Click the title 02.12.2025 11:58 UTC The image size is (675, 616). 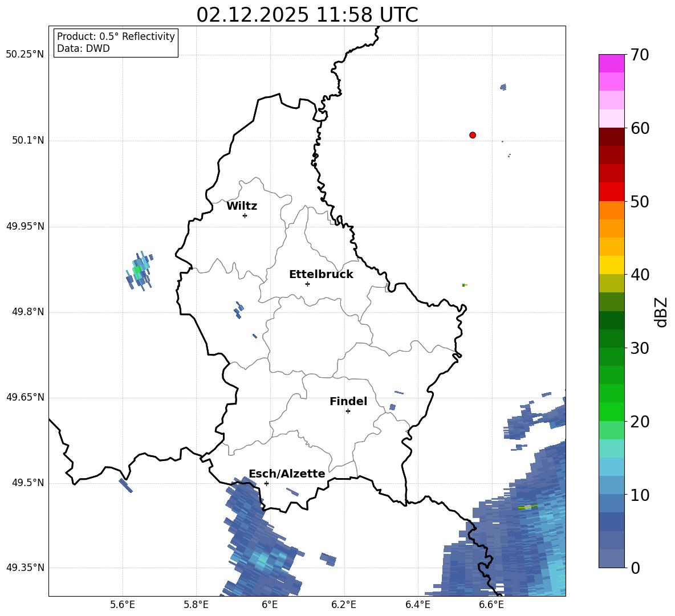(307, 15)
